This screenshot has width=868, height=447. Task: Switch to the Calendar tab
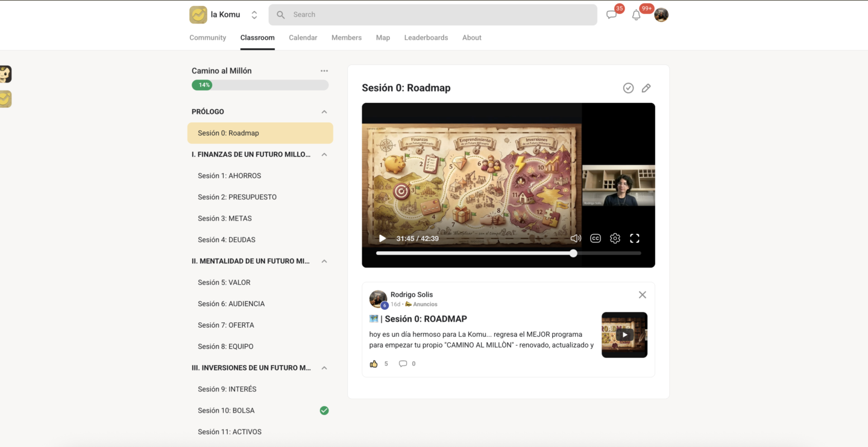click(x=303, y=37)
